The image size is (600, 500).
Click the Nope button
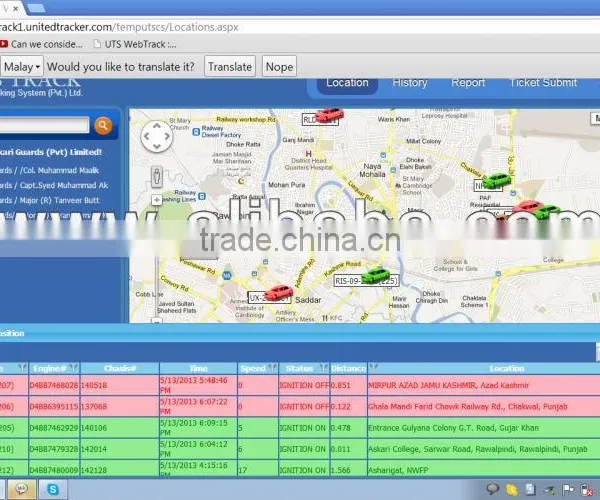coord(279,67)
